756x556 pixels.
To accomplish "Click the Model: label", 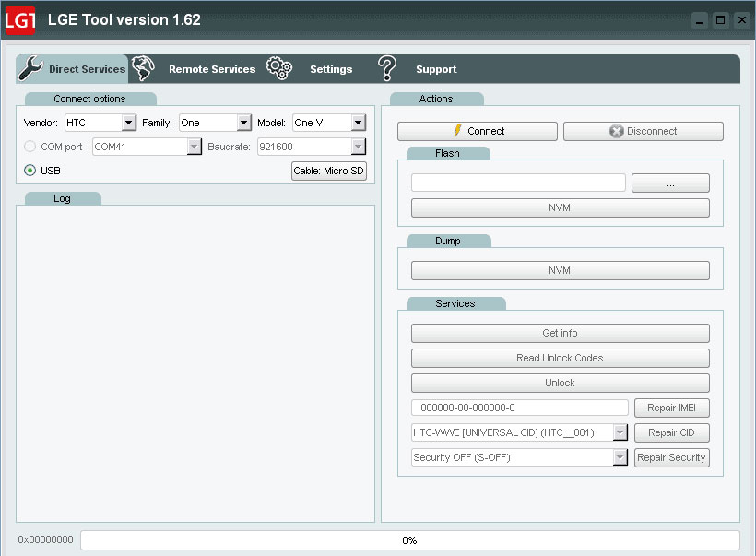I will [271, 123].
